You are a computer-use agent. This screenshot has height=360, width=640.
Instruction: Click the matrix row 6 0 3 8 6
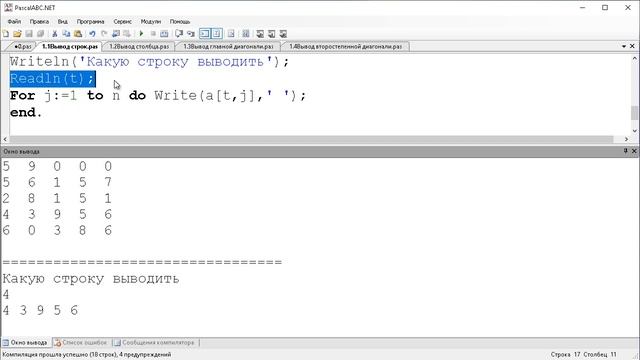[x=57, y=231]
